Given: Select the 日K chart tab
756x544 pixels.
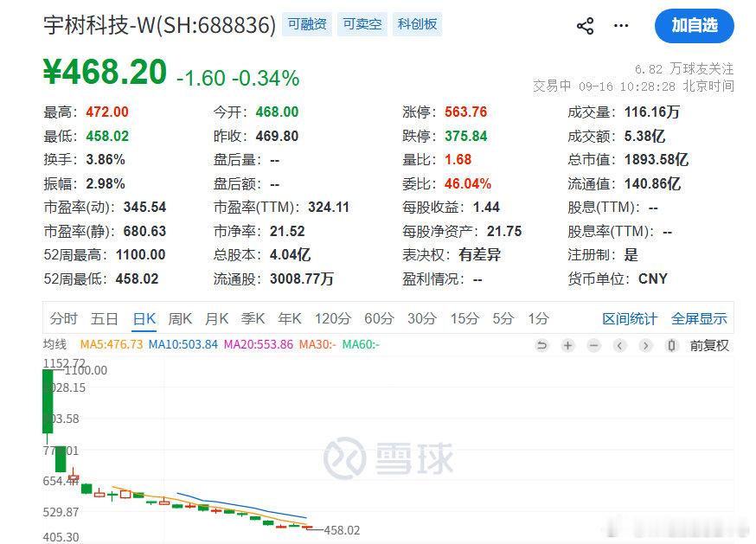Looking at the screenshot, I should pos(144,318).
